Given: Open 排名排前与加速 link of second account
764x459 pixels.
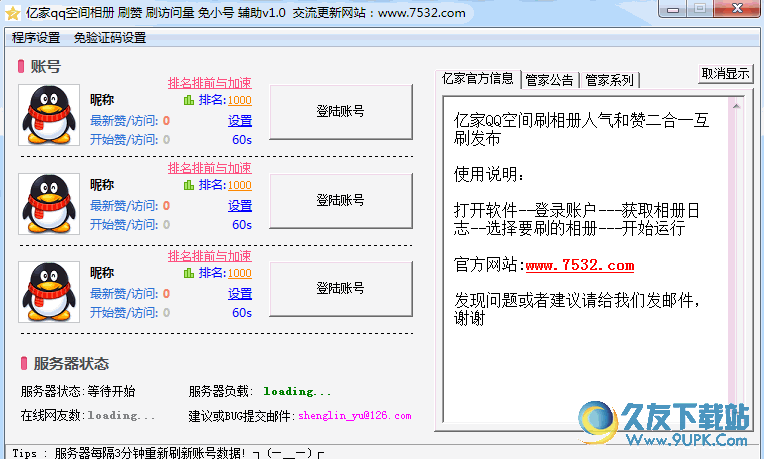Looking at the screenshot, I should 210,168.
